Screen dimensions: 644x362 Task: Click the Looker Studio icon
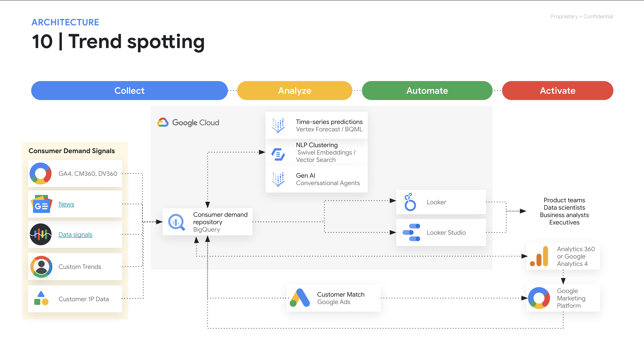411,232
